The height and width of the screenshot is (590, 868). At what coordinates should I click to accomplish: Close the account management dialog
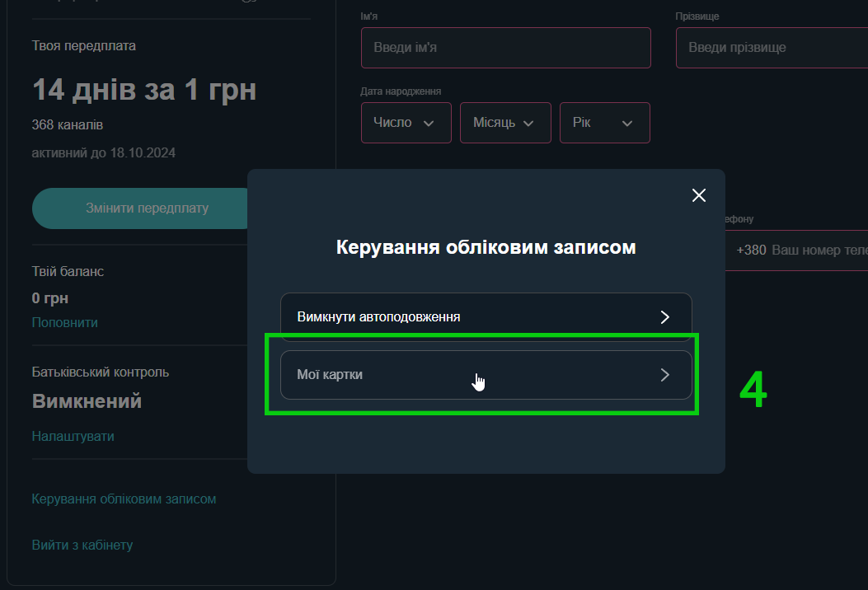[699, 195]
